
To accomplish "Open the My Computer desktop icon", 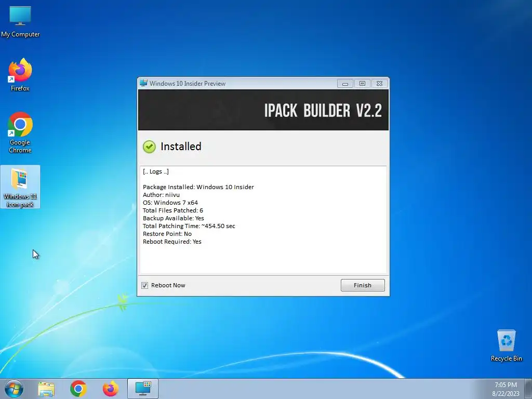I will (x=20, y=22).
